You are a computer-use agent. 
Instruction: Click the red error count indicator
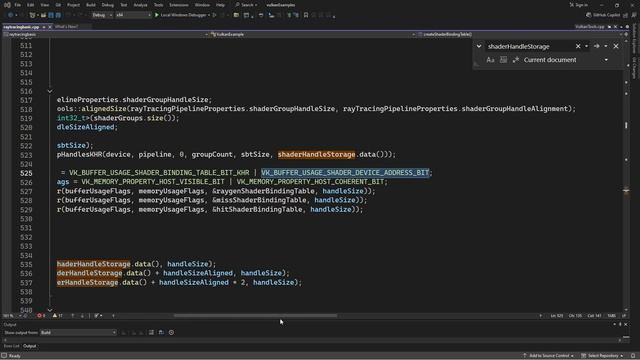click(41, 316)
